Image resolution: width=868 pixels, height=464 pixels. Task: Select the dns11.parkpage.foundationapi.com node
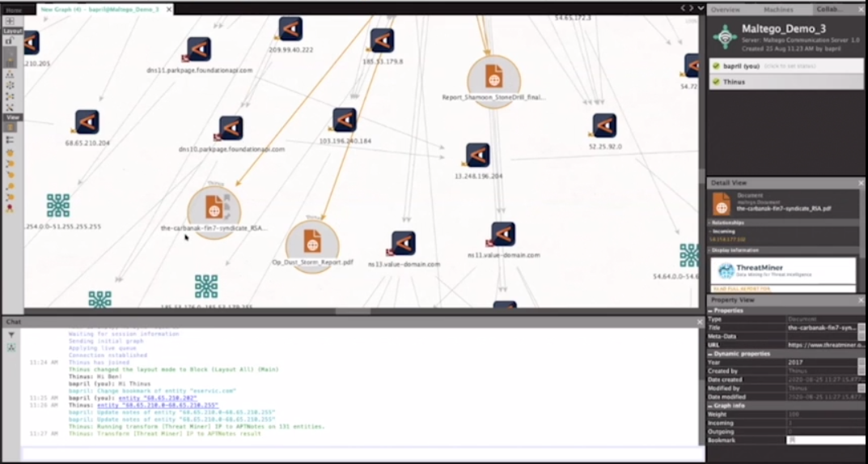(x=199, y=49)
